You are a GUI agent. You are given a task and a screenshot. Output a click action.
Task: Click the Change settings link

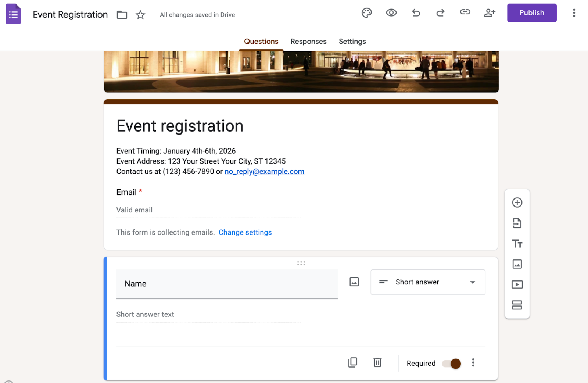[x=245, y=232]
